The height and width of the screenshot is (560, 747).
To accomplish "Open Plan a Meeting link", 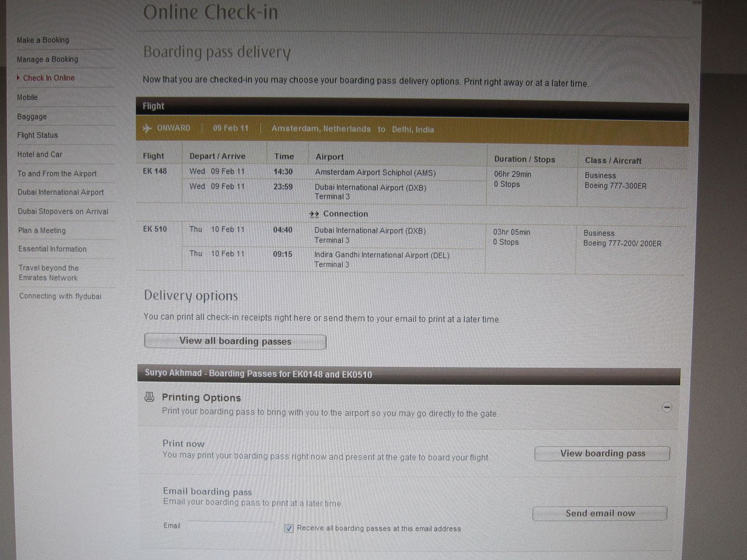I will point(42,230).
